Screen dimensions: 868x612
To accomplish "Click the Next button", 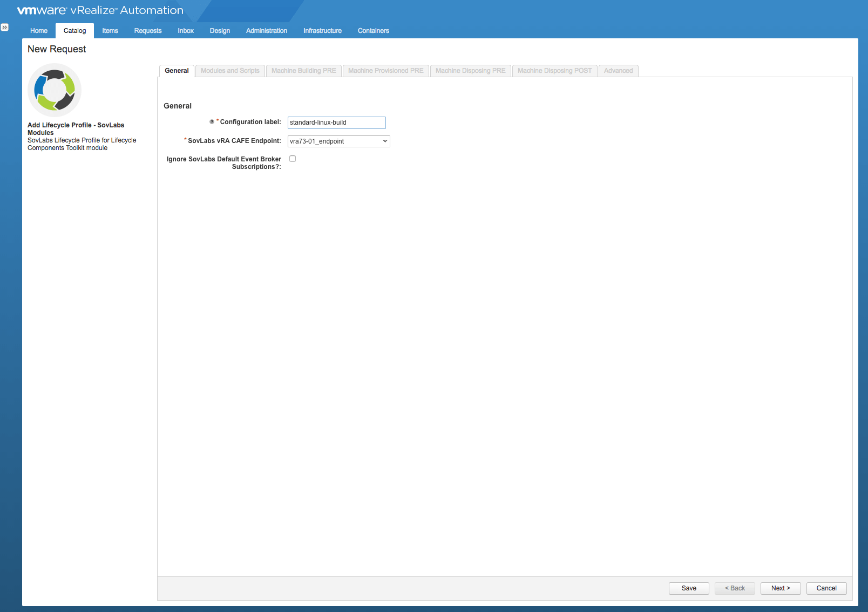I will coord(780,588).
